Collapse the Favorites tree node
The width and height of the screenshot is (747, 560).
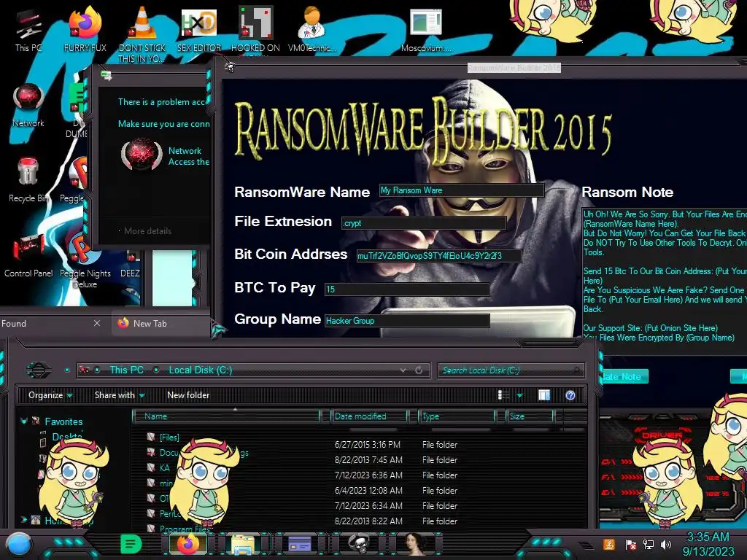click(x=23, y=421)
